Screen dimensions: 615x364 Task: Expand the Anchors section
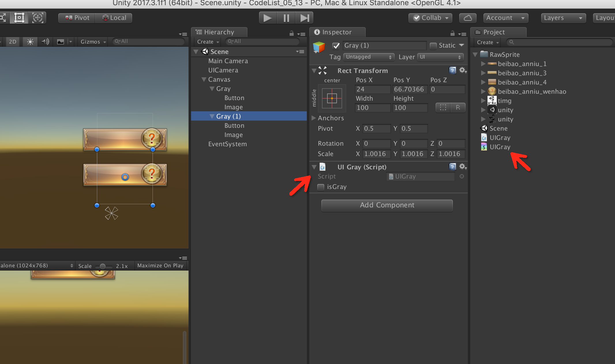click(314, 118)
